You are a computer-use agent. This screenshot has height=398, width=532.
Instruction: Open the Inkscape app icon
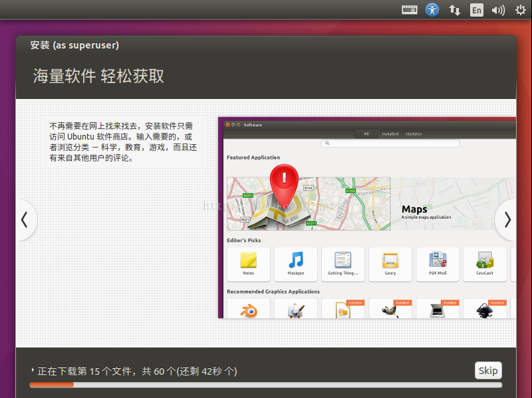click(x=485, y=310)
